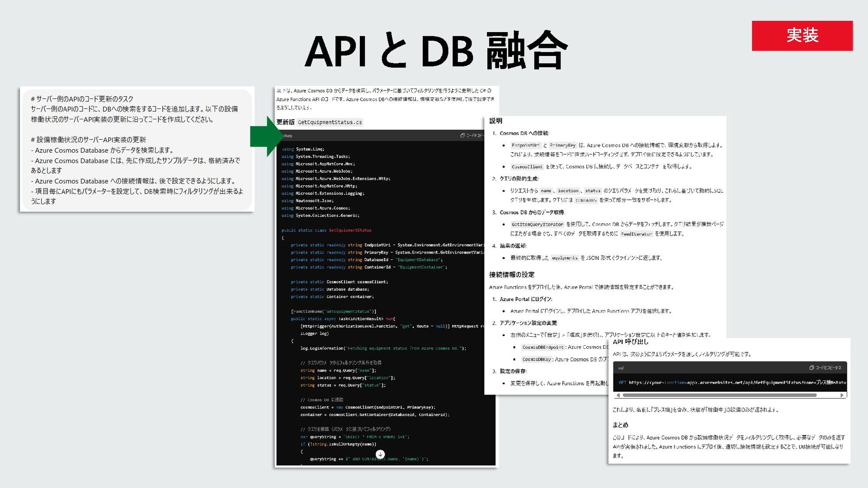
Task: Copy code from the csharp code block header
Action: point(472,136)
